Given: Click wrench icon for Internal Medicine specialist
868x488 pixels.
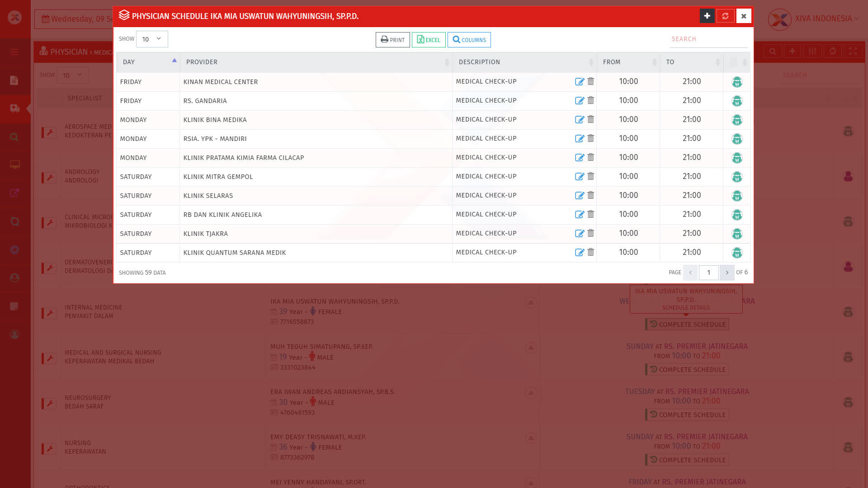Looking at the screenshot, I should [50, 313].
